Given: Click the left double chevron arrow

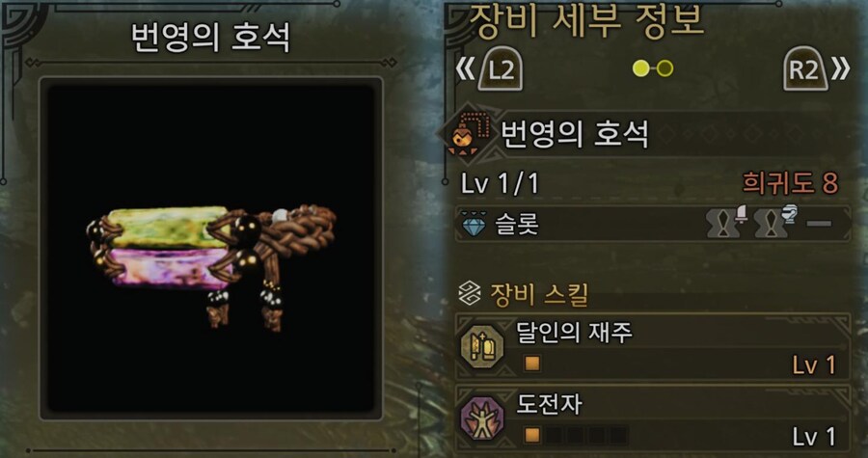Looking at the screenshot, I should pyautogui.click(x=466, y=69).
